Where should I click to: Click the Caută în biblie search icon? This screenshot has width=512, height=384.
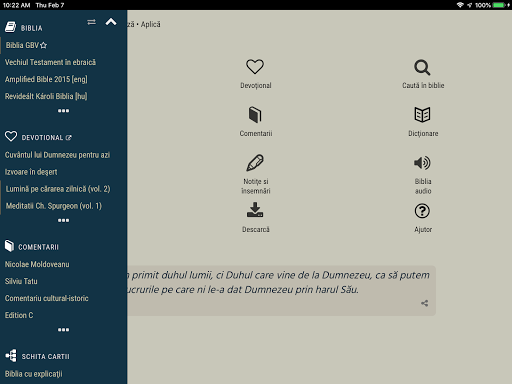pyautogui.click(x=422, y=68)
